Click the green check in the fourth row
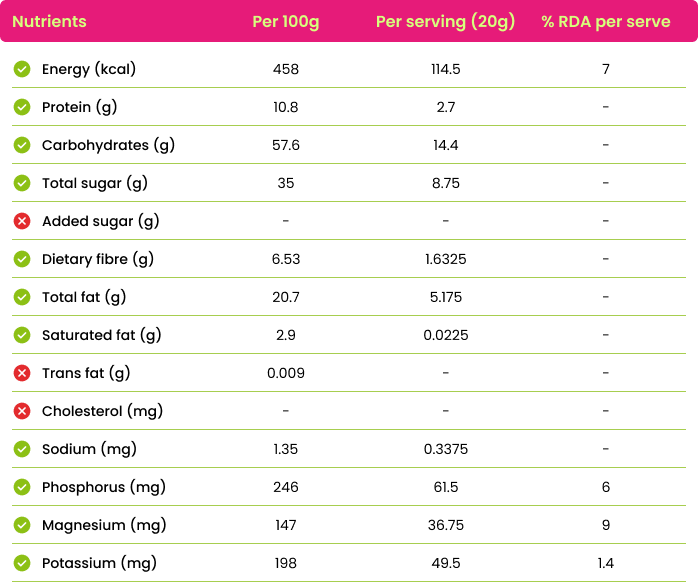The height and width of the screenshot is (582, 698). click(22, 183)
